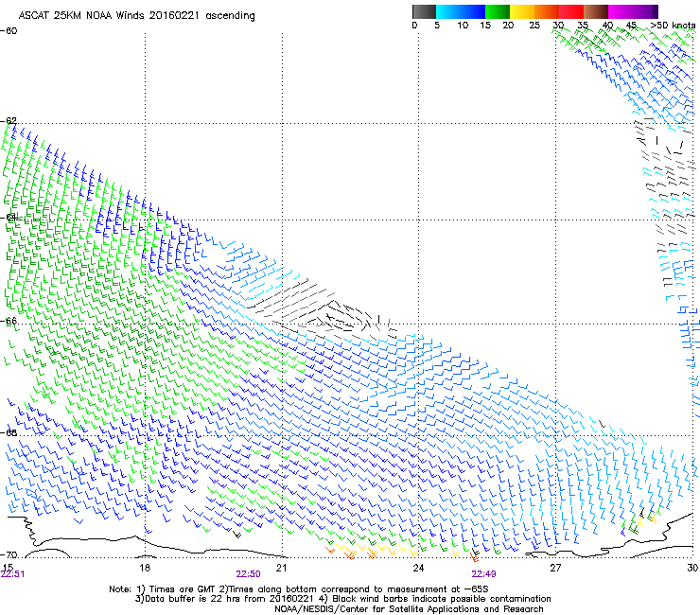Click the '-64' latitude axis label
Screen dimensions: 700x615
click(x=9, y=218)
